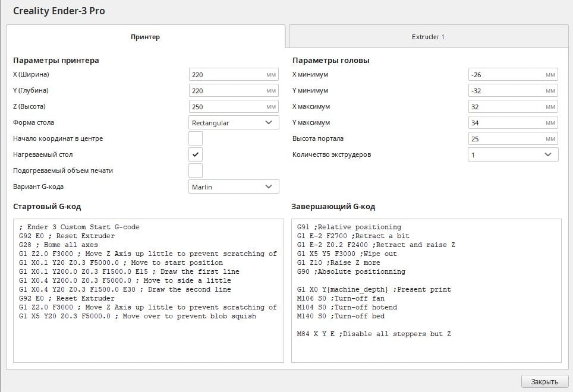Select the Принтер tab
Image resolution: width=573 pixels, height=392 pixels.
click(146, 36)
